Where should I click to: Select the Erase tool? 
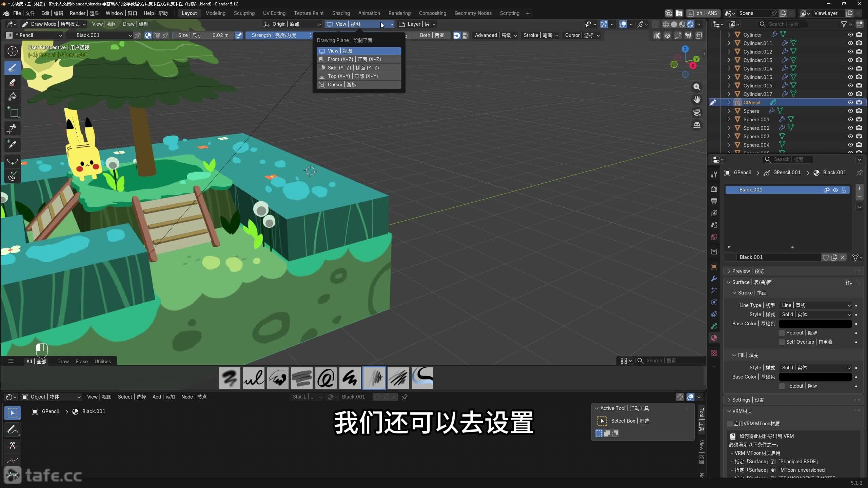pos(13,82)
